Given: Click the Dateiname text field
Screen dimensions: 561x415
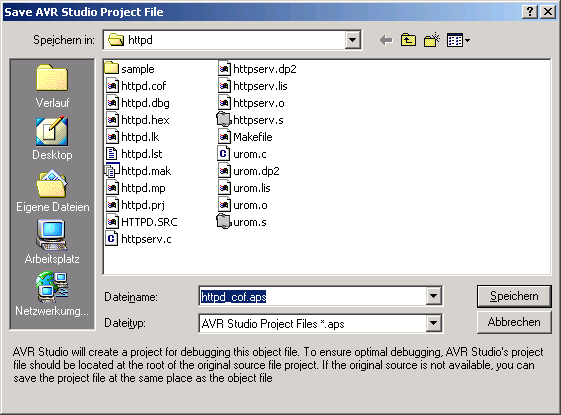Looking at the screenshot, I should tap(313, 296).
